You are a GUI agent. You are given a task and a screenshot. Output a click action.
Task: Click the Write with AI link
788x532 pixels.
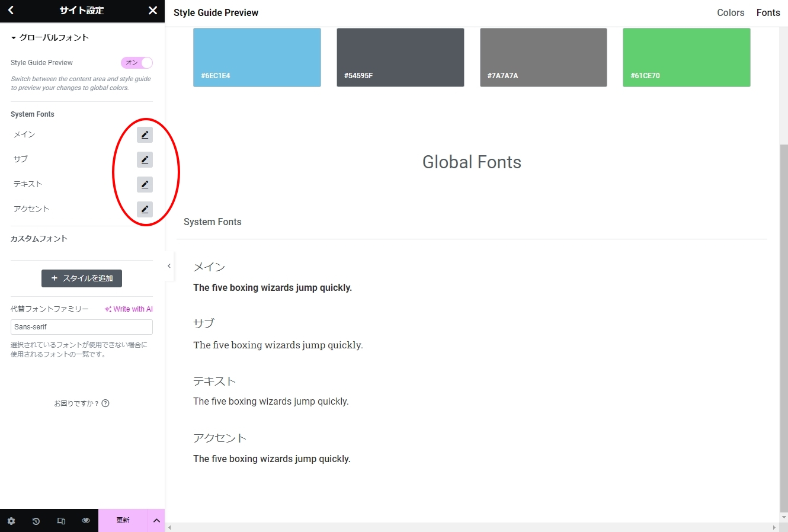coord(129,309)
